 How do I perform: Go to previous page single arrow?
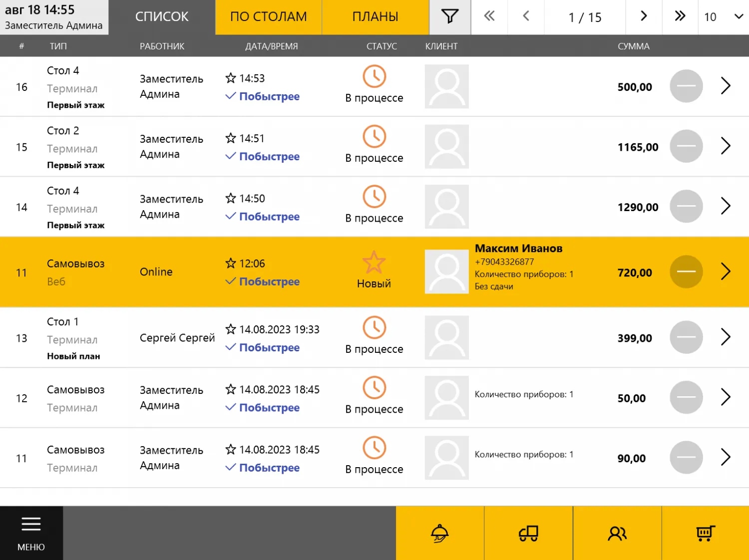coord(526,16)
